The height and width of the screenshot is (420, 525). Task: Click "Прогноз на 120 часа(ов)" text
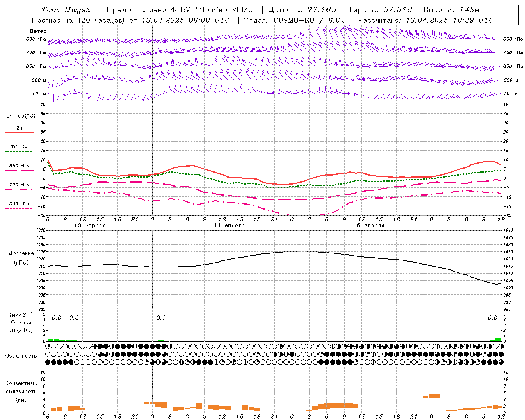(79, 20)
